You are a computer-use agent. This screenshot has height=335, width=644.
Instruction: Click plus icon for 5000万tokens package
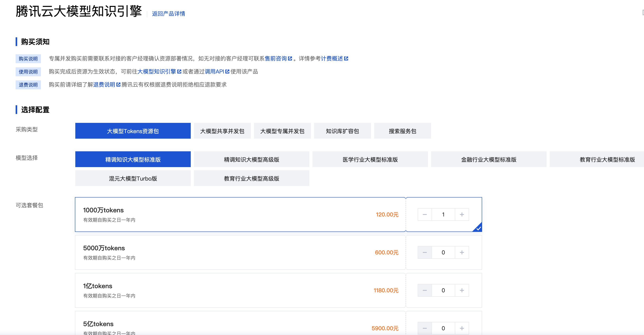462,253
